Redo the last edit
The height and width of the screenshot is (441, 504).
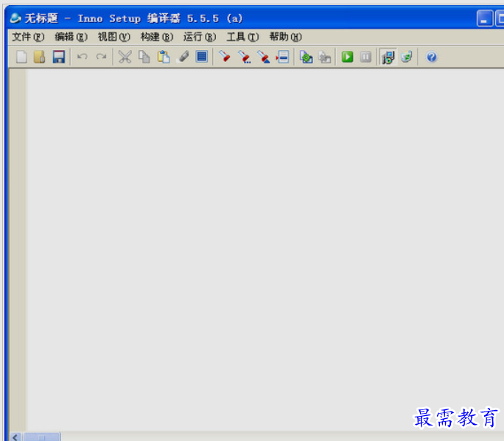(101, 57)
